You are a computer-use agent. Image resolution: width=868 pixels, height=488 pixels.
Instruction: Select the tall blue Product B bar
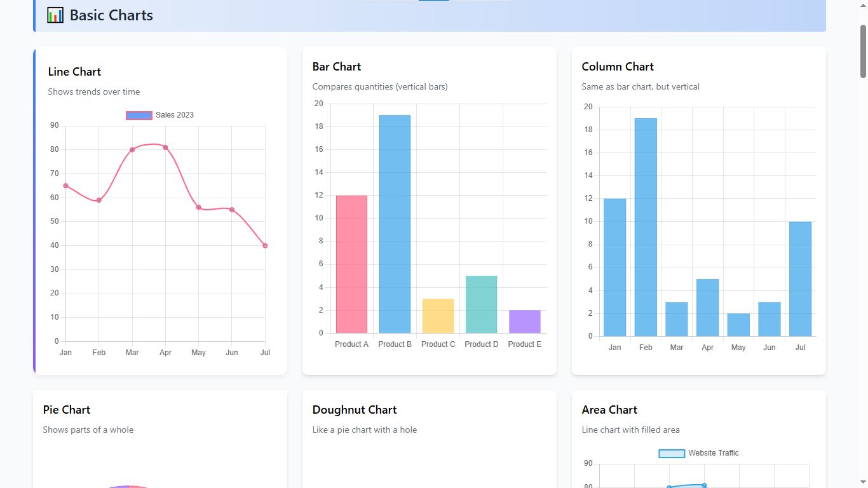pos(395,224)
